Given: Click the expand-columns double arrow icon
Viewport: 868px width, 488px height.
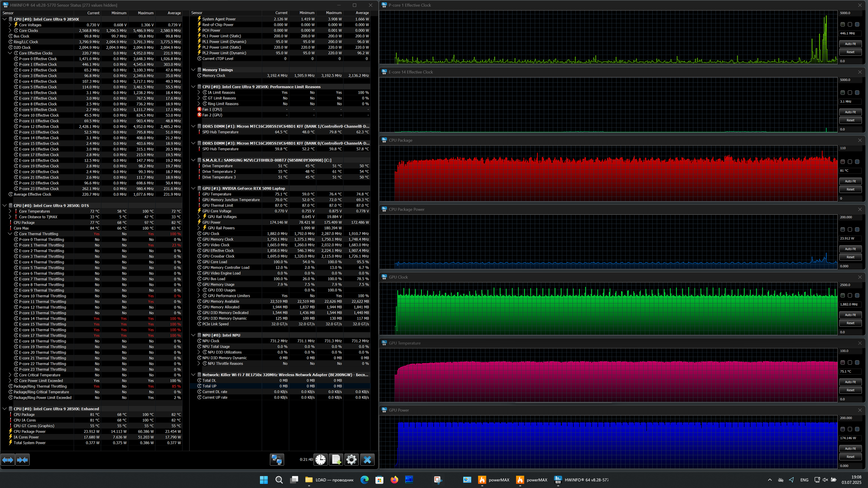Looking at the screenshot, I should (8, 460).
